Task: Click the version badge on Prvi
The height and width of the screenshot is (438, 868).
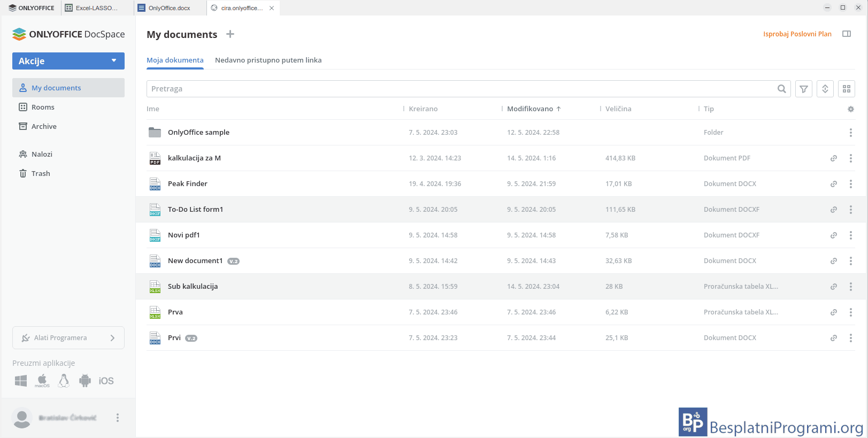Action: [x=191, y=339]
